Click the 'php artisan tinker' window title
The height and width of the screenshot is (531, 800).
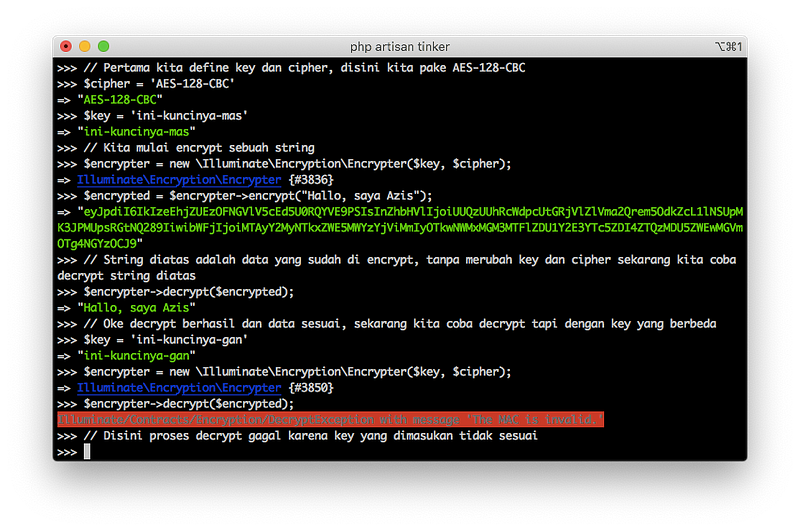[399, 46]
